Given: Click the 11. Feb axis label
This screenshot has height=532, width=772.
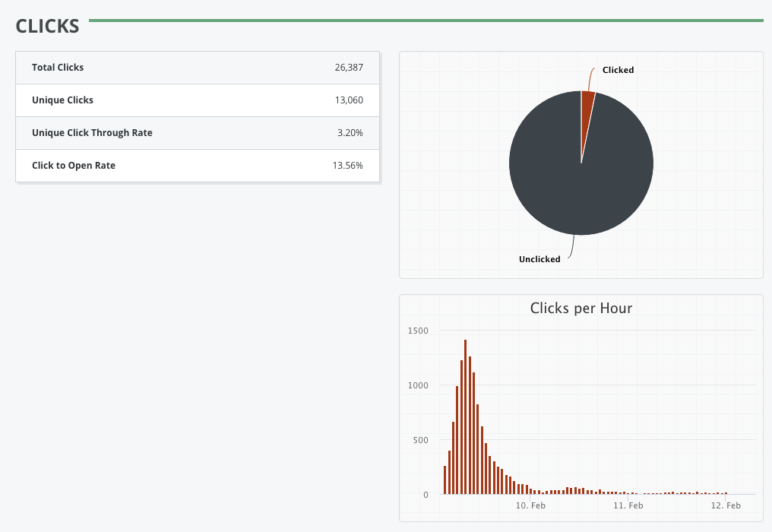Looking at the screenshot, I should (628, 505).
